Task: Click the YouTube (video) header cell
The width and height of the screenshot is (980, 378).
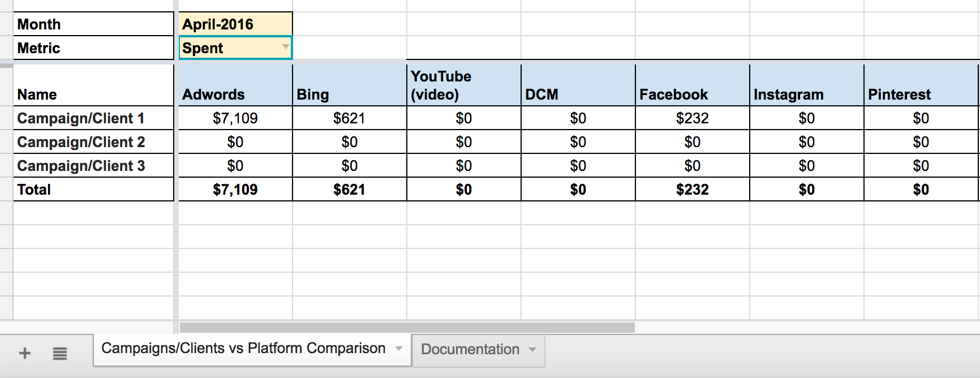Action: click(x=463, y=85)
